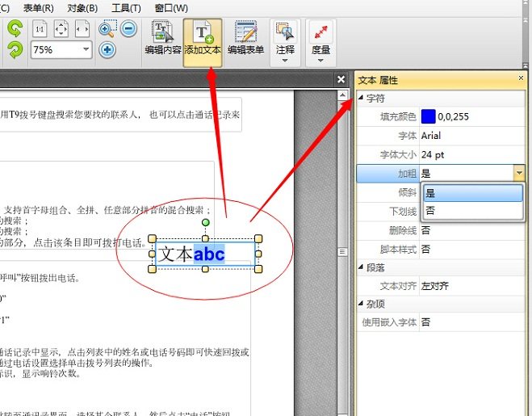Click the 字体 Arial value field

(x=472, y=136)
